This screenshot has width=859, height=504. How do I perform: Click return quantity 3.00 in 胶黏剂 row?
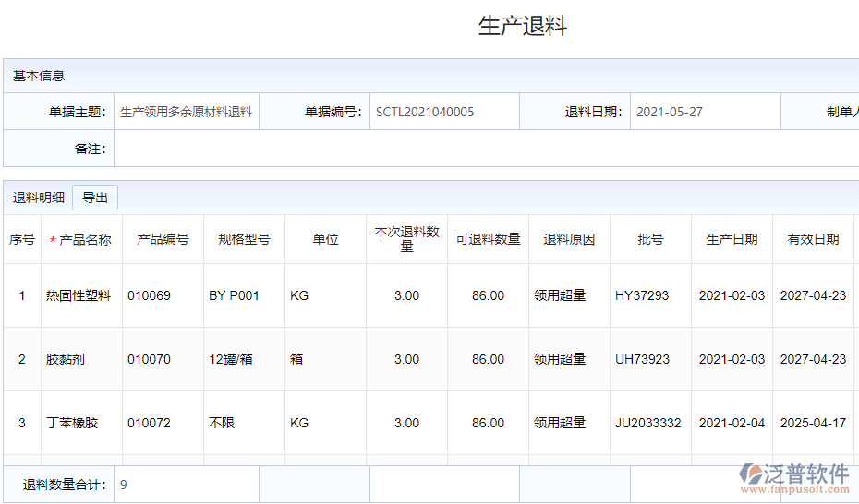click(406, 360)
